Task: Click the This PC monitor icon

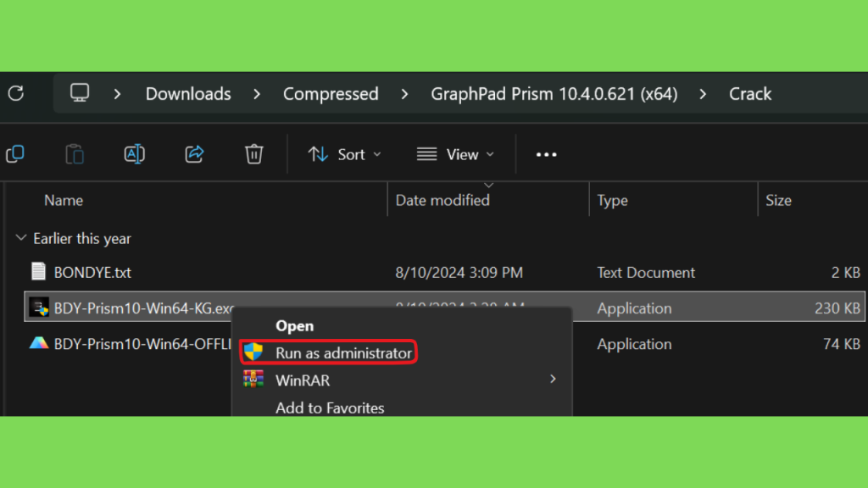Action: click(x=80, y=93)
